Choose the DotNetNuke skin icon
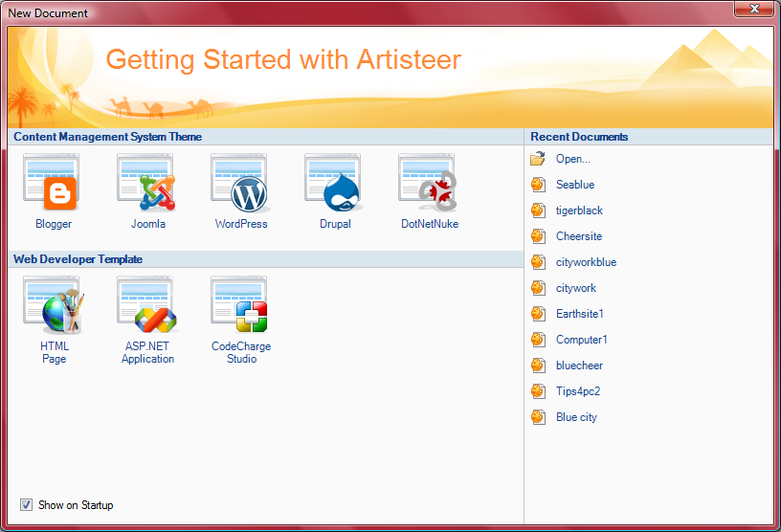 pos(428,183)
